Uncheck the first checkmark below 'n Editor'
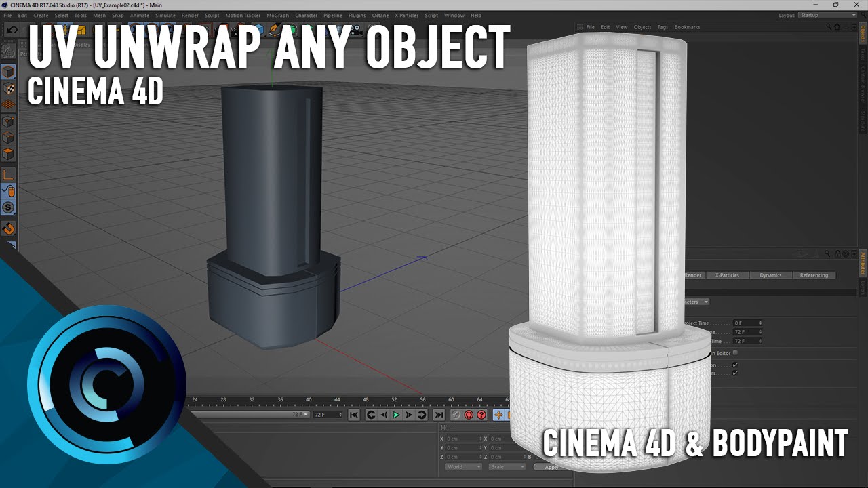This screenshot has height=488, width=868. 736,365
